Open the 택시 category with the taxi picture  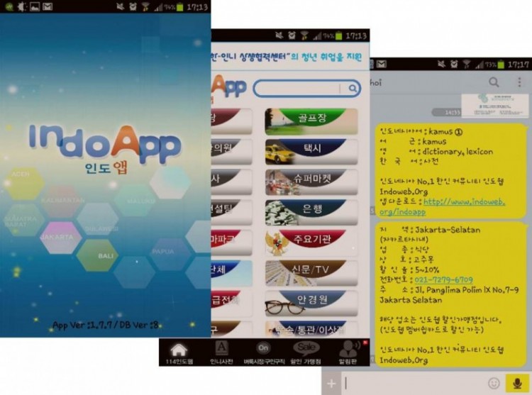311,152
